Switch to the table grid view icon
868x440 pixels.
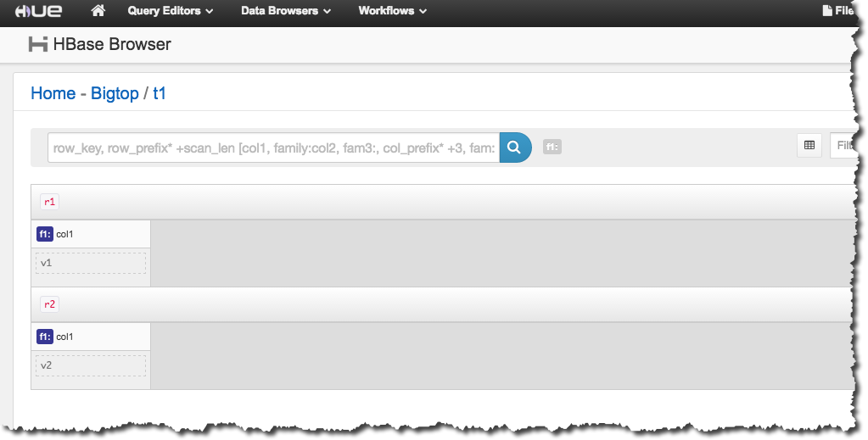tap(809, 146)
